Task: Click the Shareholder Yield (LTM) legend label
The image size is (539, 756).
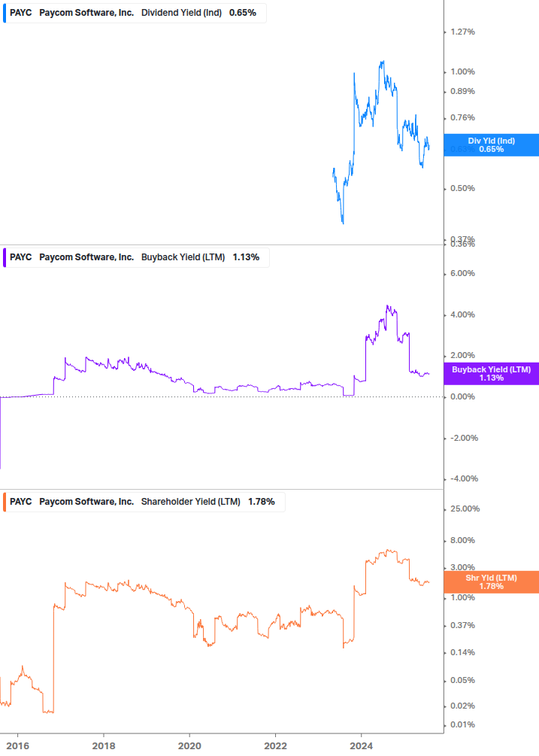Action: pyautogui.click(x=191, y=502)
